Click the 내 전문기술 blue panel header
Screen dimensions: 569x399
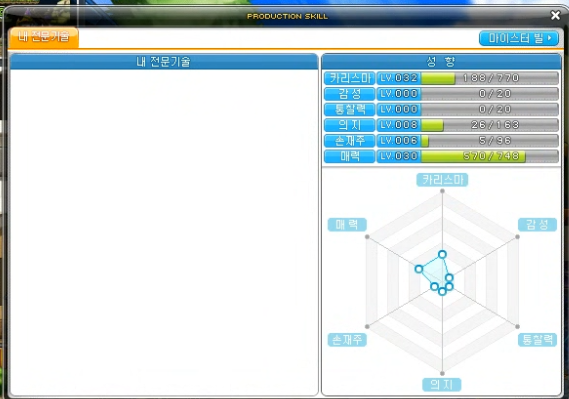(164, 62)
